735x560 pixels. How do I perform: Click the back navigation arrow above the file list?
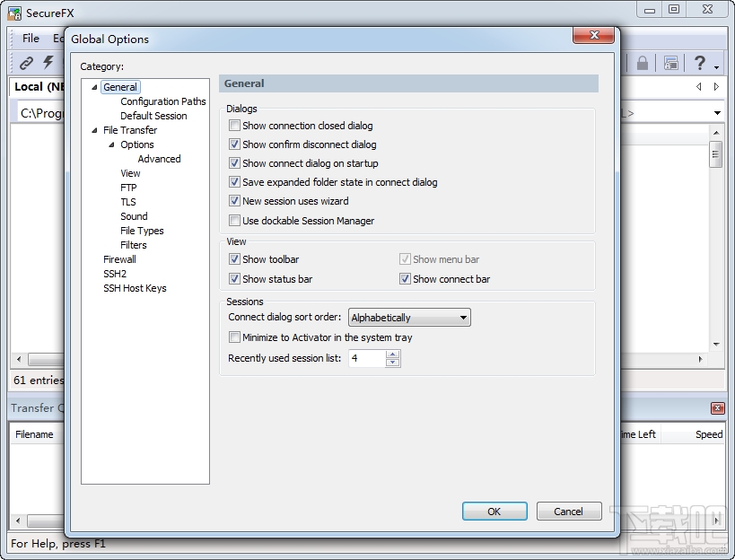coord(699,86)
